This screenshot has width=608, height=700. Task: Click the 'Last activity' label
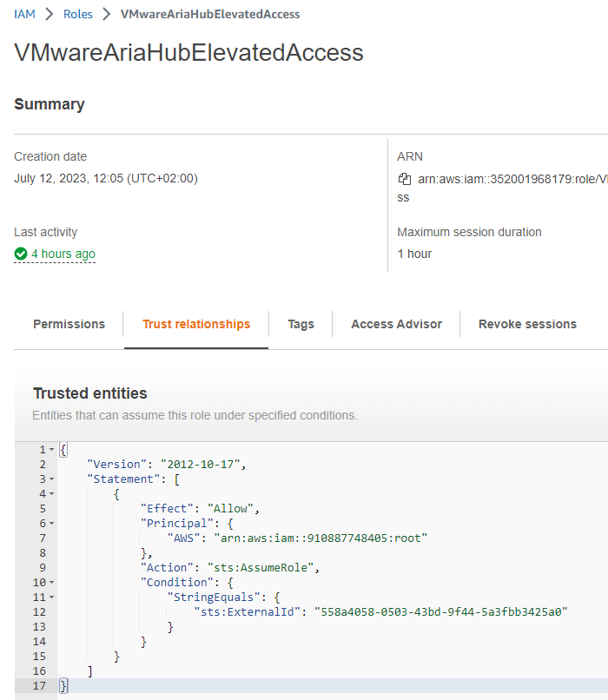[45, 232]
